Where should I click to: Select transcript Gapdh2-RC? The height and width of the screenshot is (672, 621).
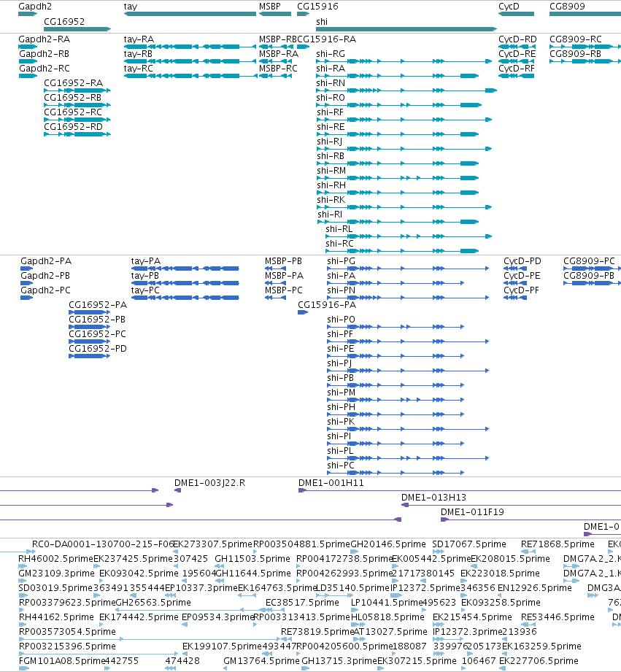(44, 69)
